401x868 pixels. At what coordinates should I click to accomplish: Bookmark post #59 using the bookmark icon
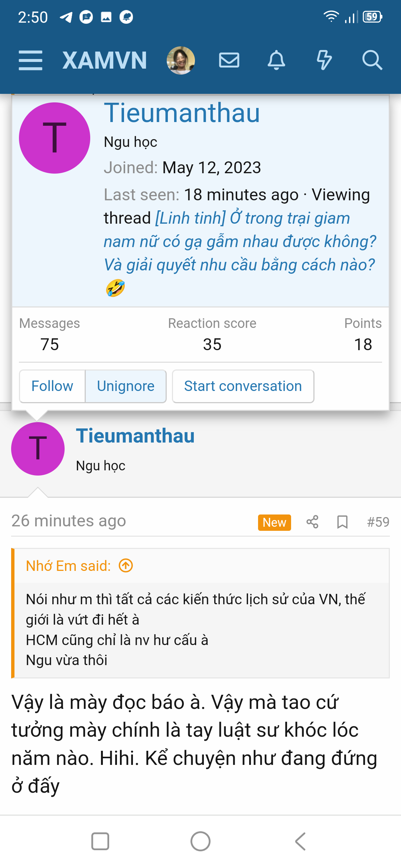pos(342,522)
